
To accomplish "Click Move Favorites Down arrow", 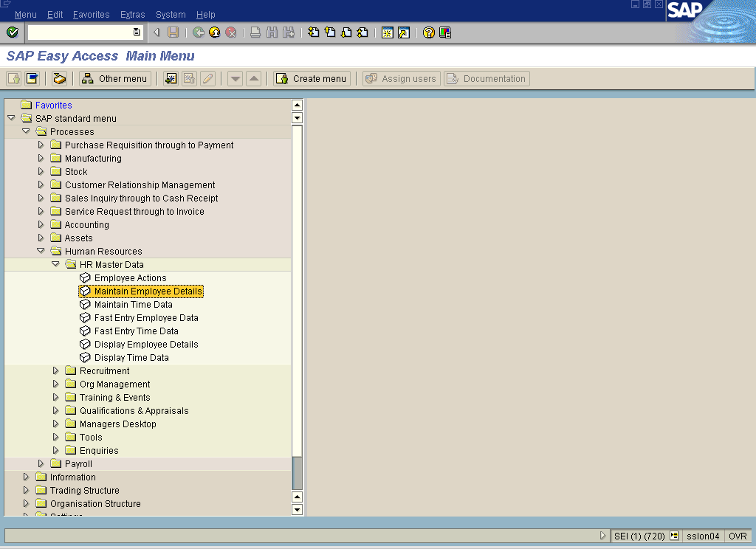I will pyautogui.click(x=235, y=78).
